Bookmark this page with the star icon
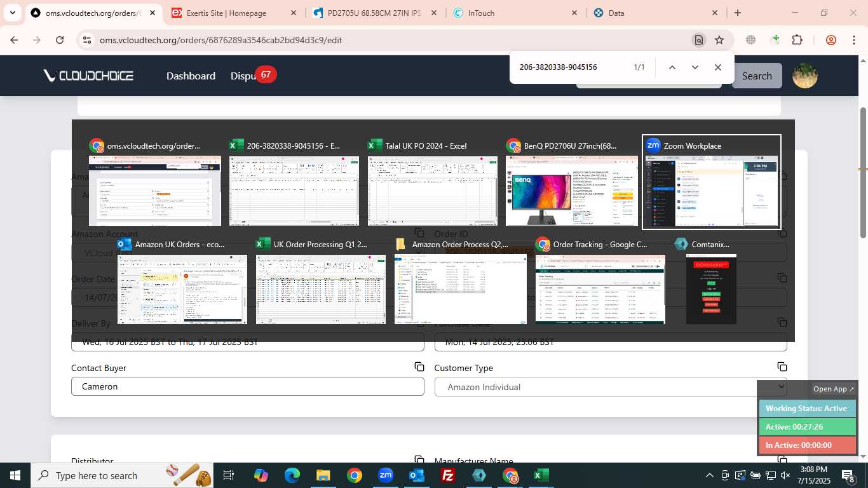The width and height of the screenshot is (868, 488). pyautogui.click(x=719, y=40)
